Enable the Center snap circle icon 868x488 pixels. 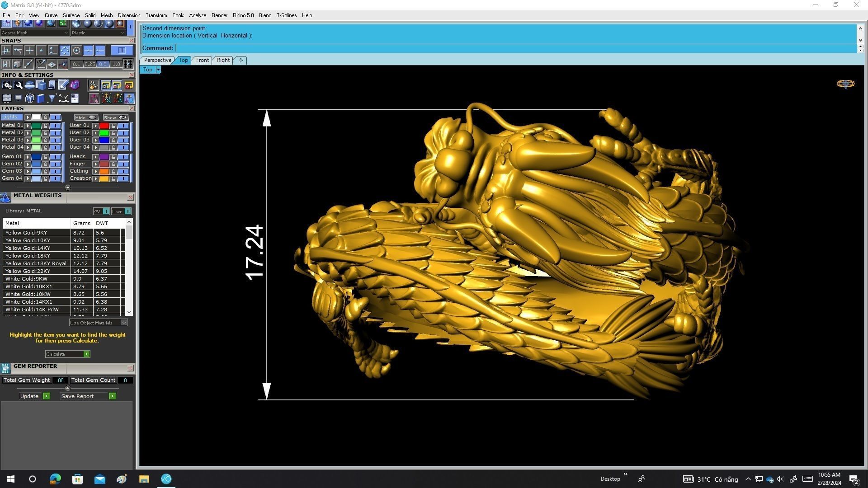[x=76, y=51]
